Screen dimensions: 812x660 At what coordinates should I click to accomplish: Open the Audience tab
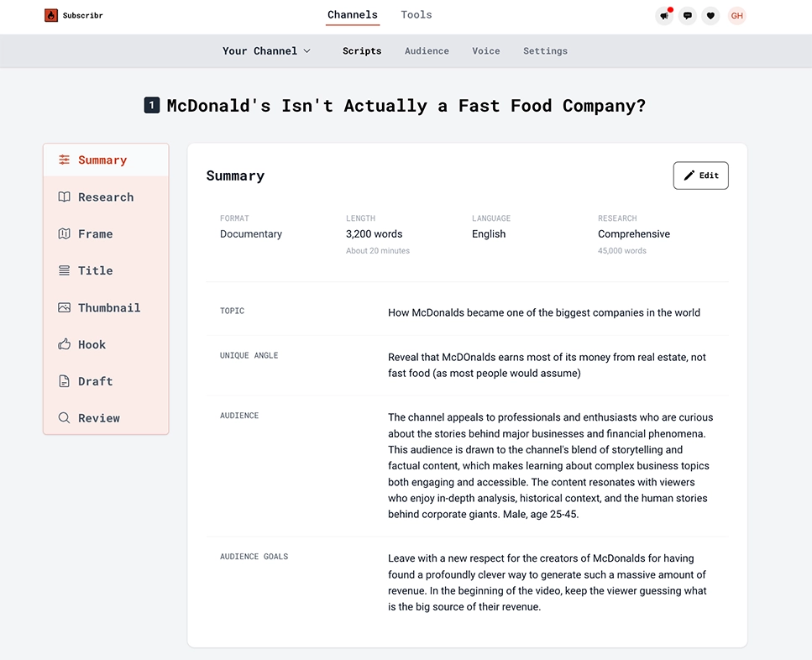point(427,50)
